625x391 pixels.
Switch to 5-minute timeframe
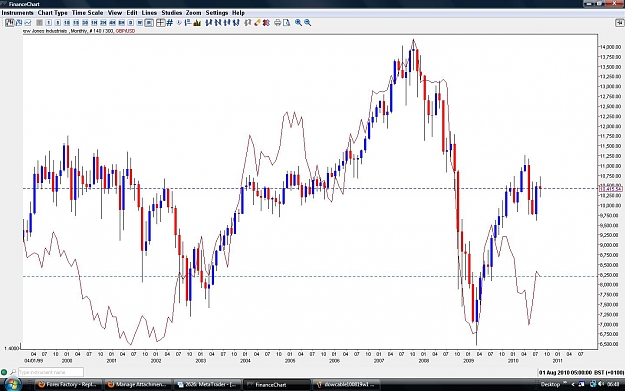click(x=57, y=23)
